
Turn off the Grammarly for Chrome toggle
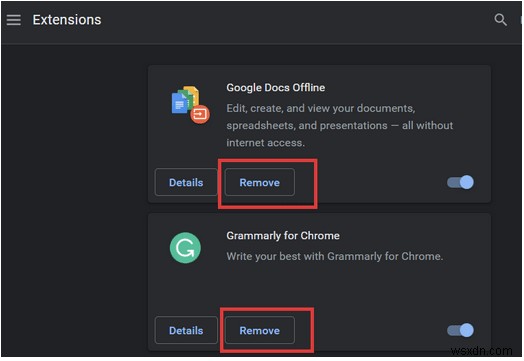(461, 331)
